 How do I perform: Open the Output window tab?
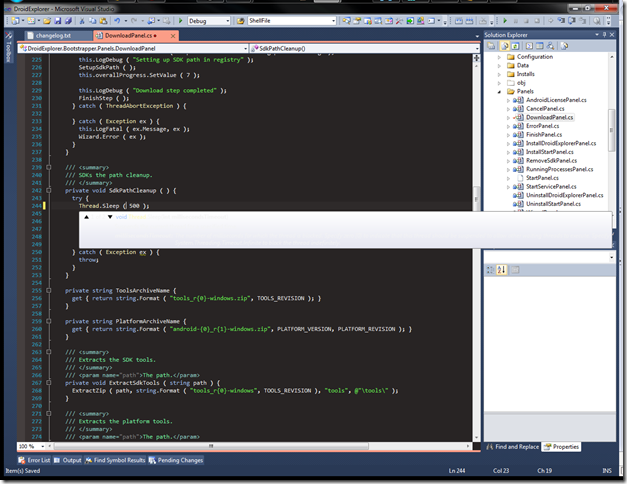71,460
